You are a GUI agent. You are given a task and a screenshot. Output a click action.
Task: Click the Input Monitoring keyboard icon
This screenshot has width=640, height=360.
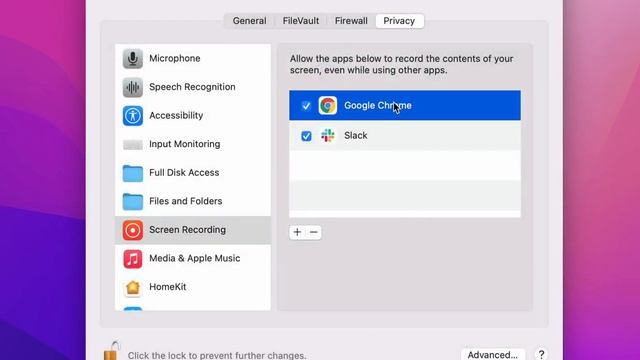point(133,144)
